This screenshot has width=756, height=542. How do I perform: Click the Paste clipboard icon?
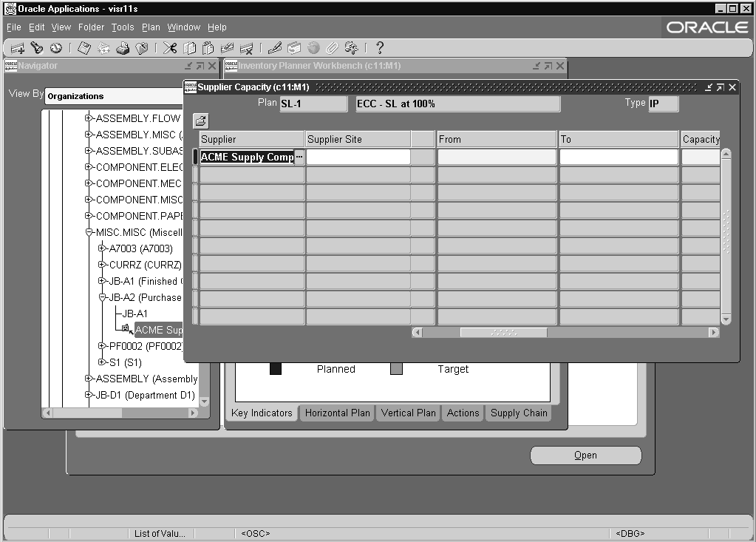[208, 48]
